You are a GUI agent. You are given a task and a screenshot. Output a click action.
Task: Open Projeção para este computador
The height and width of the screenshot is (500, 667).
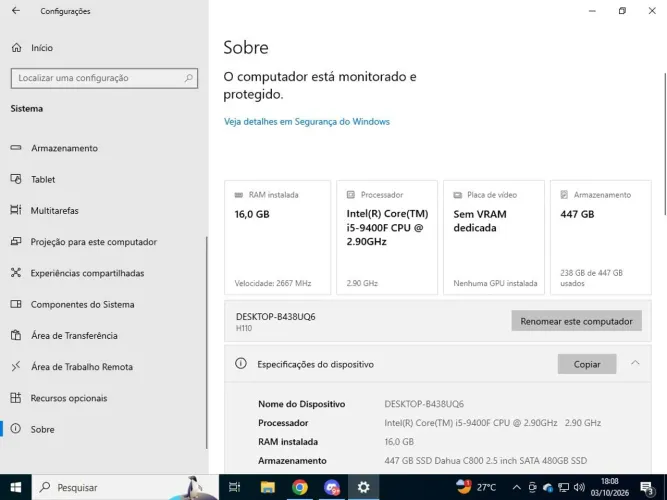(94, 242)
